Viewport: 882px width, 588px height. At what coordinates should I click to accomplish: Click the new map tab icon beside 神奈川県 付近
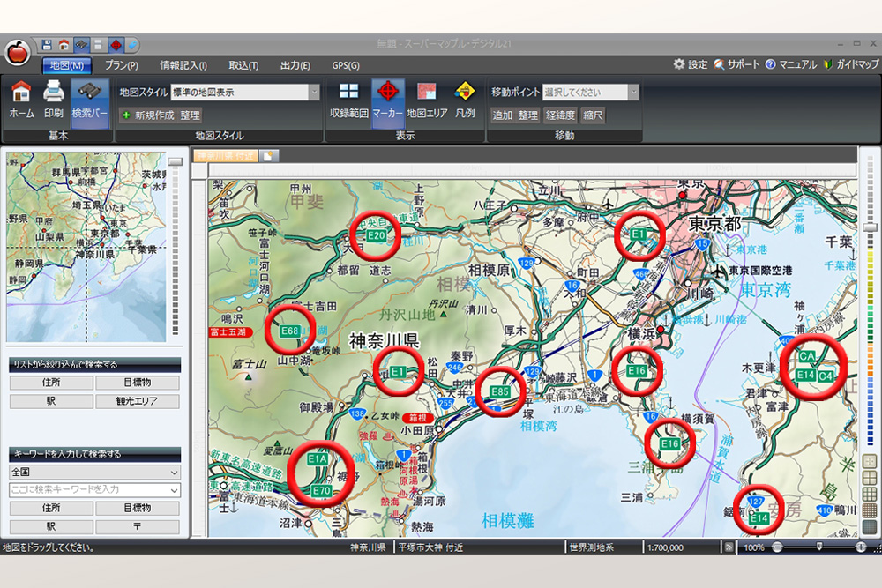[269, 156]
